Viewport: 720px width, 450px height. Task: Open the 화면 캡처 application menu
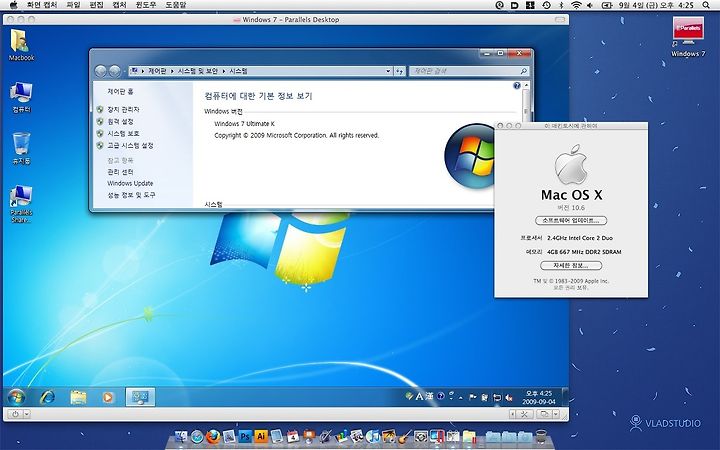click(x=42, y=5)
